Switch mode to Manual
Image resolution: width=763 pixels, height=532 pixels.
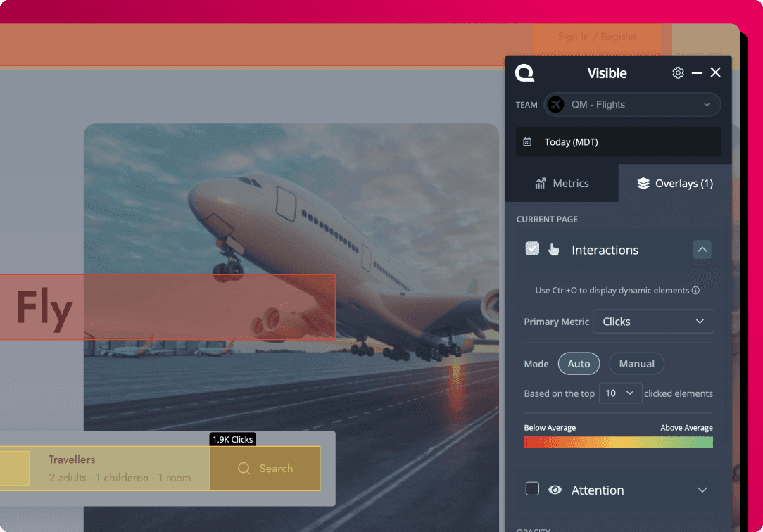(x=636, y=364)
